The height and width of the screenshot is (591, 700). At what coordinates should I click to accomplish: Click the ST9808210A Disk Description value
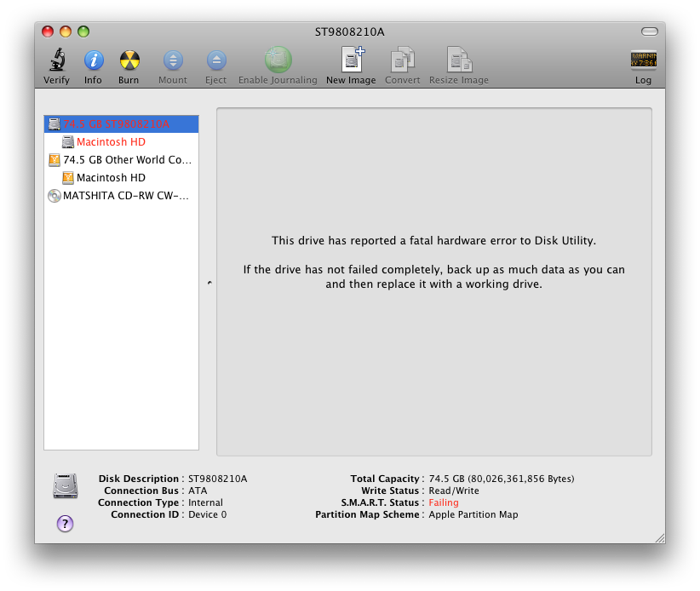[x=217, y=479]
